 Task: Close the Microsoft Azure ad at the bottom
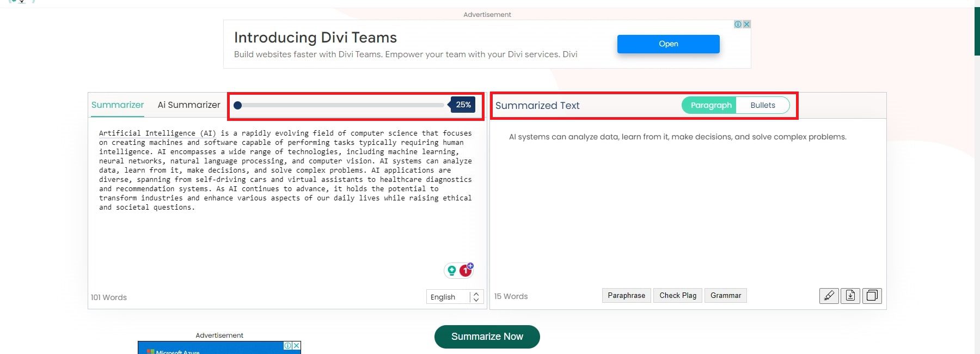pos(296,345)
